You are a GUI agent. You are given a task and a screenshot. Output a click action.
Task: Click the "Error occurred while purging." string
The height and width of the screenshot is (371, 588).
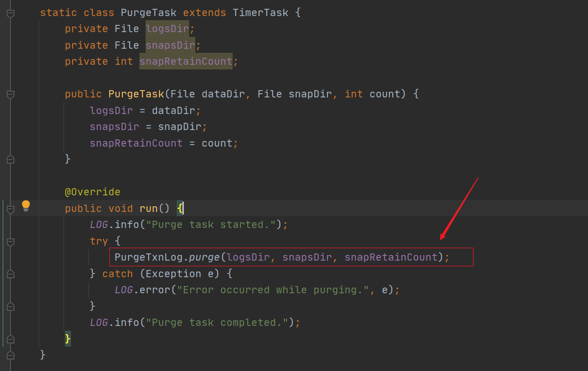[273, 290]
